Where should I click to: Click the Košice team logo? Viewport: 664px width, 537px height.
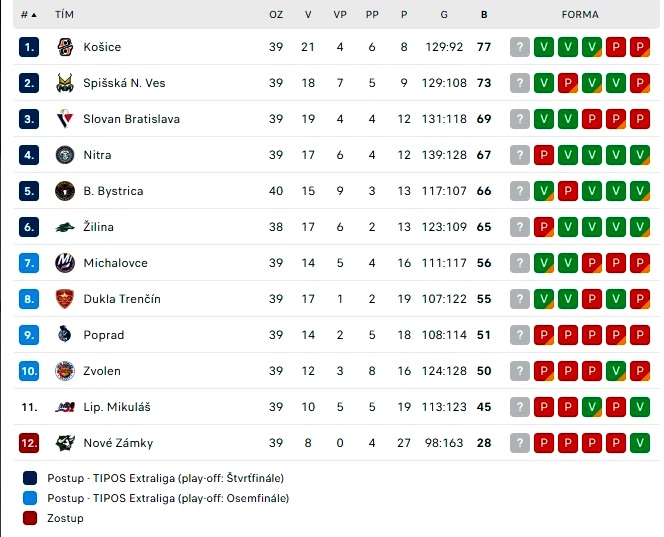coord(65,47)
